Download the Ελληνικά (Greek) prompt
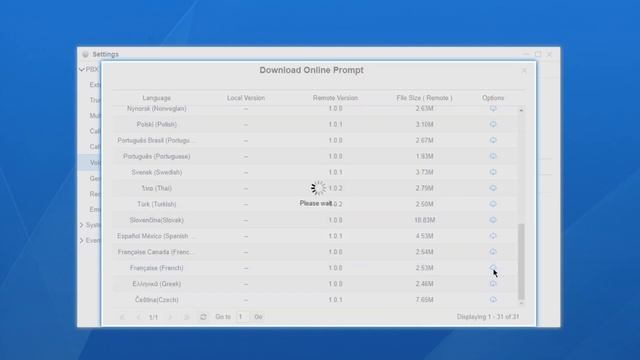 (493, 283)
